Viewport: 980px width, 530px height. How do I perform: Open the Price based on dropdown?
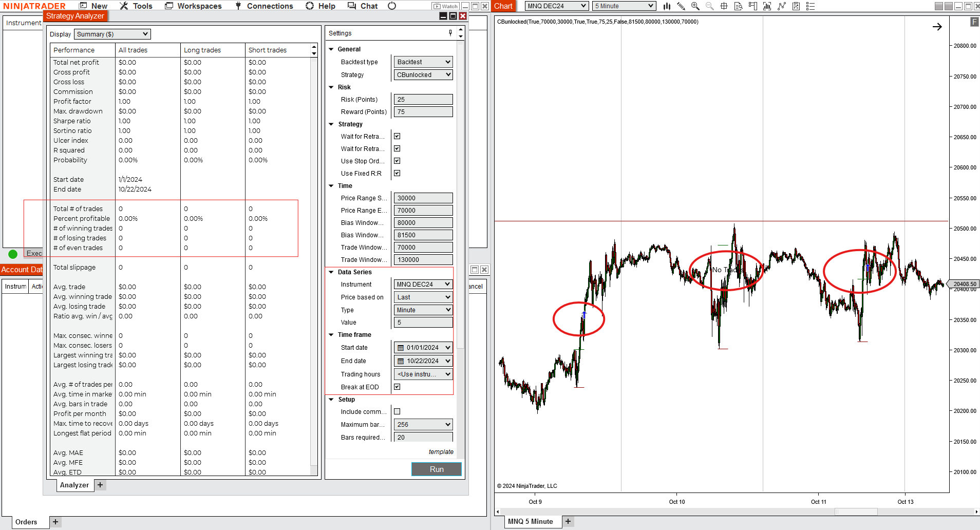[423, 297]
